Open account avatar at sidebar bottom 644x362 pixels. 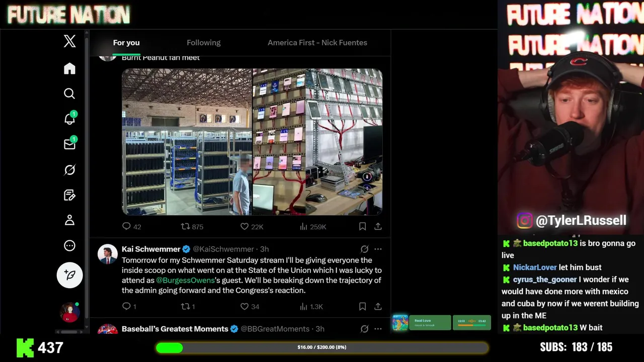[69, 312]
